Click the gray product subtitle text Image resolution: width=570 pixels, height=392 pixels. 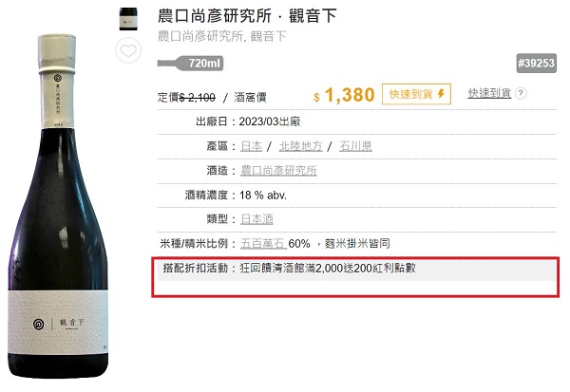pyautogui.click(x=221, y=36)
